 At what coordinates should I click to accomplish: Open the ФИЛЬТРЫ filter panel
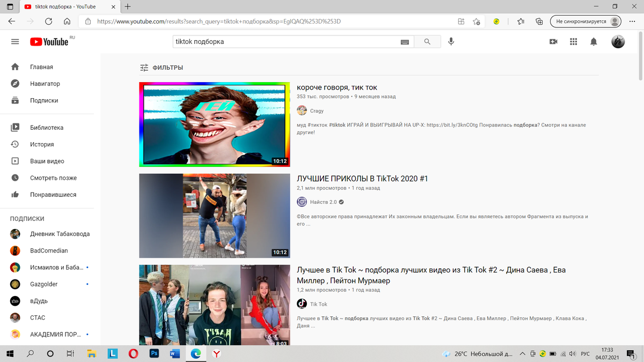point(162,68)
